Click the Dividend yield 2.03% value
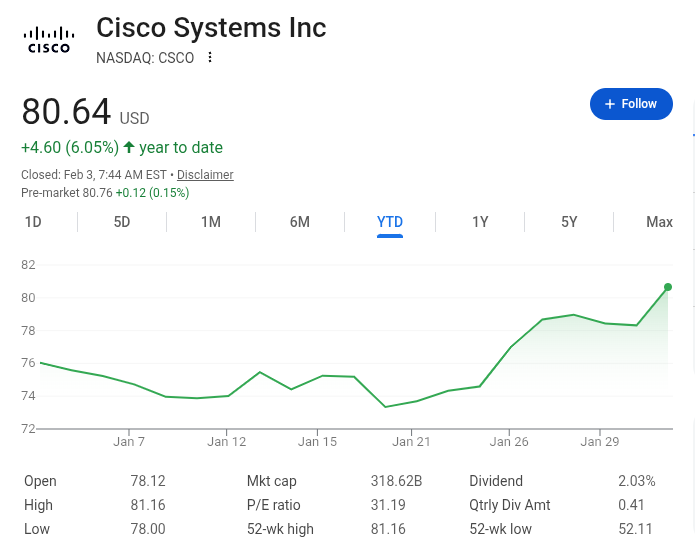Image resolution: width=695 pixels, height=559 pixels. pyautogui.click(x=637, y=481)
